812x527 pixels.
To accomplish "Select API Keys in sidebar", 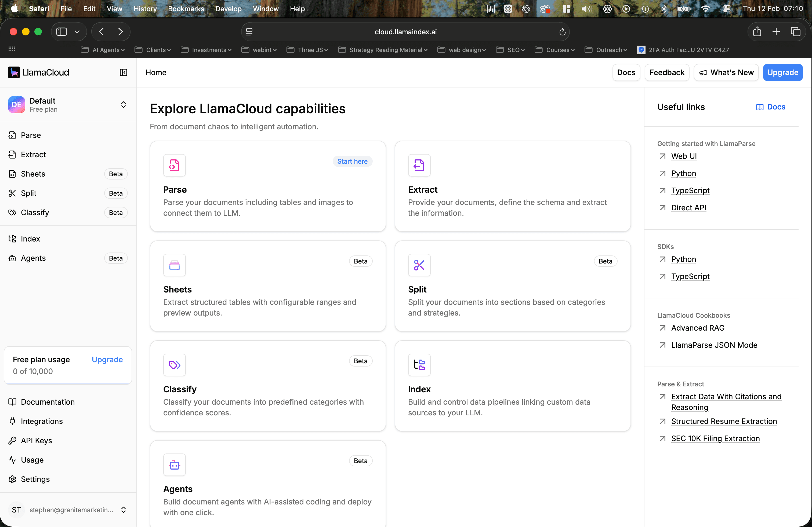I will point(36,440).
